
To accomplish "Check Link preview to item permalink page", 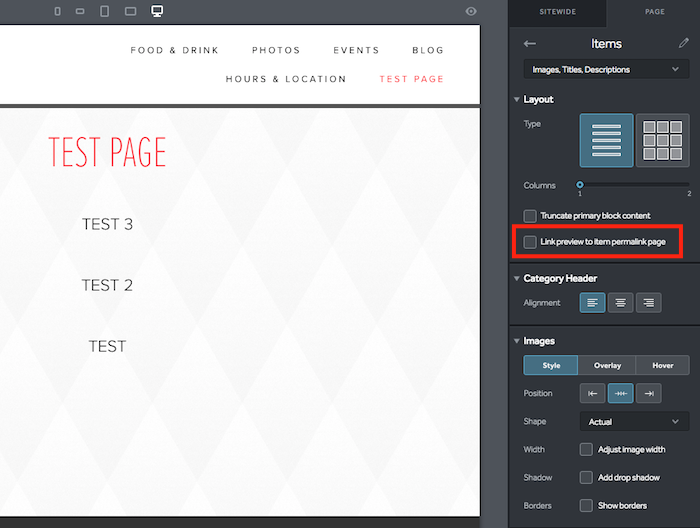I will click(x=530, y=242).
